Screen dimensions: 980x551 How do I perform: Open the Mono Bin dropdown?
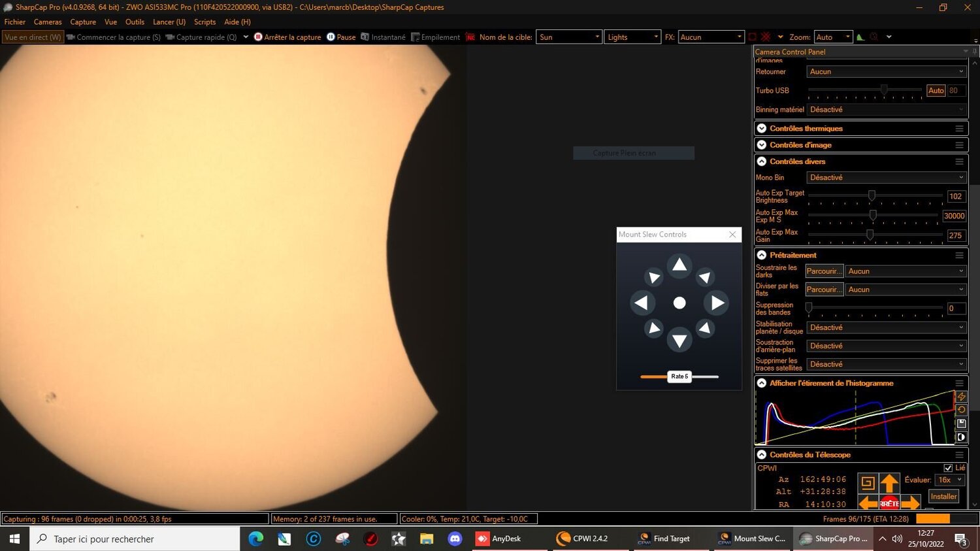[x=887, y=178]
